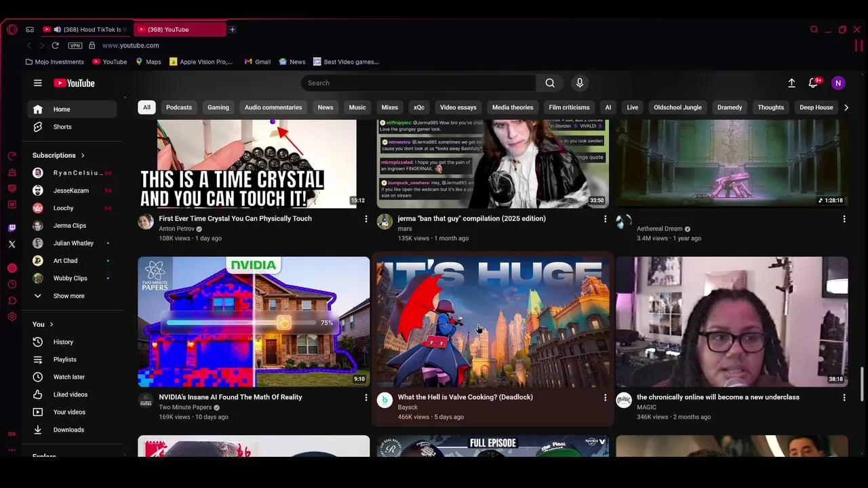Open the Player icon in the Opera sidebar

pyautogui.click(x=12, y=268)
